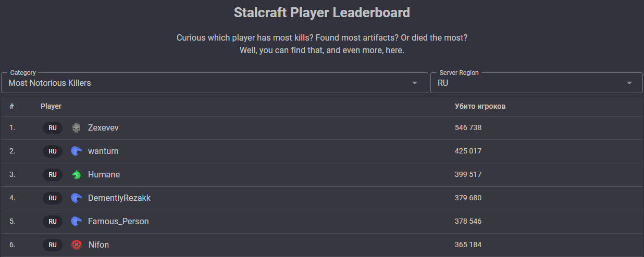
Task: Click Famous_Person's blue faction icon
Action: tap(77, 221)
